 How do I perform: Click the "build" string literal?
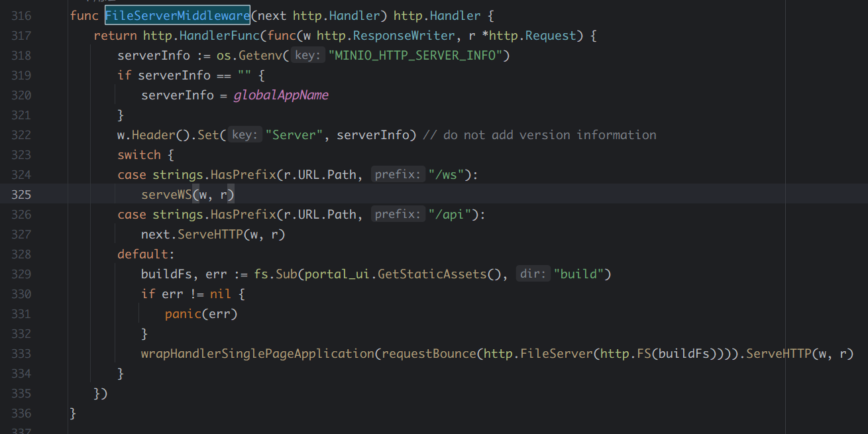coord(578,274)
